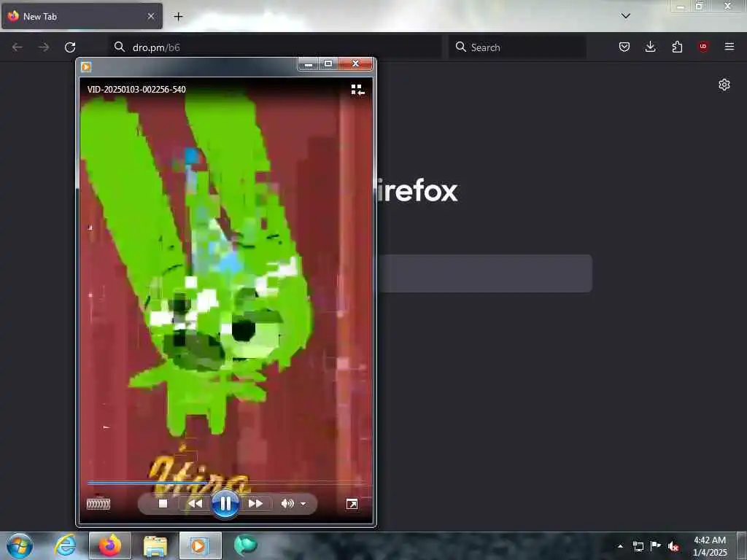Switch to Firefox on the taskbar

coord(110,545)
